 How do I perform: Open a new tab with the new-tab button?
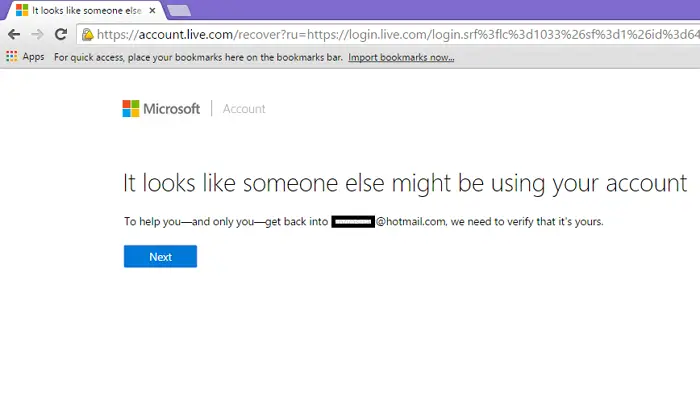(179, 10)
